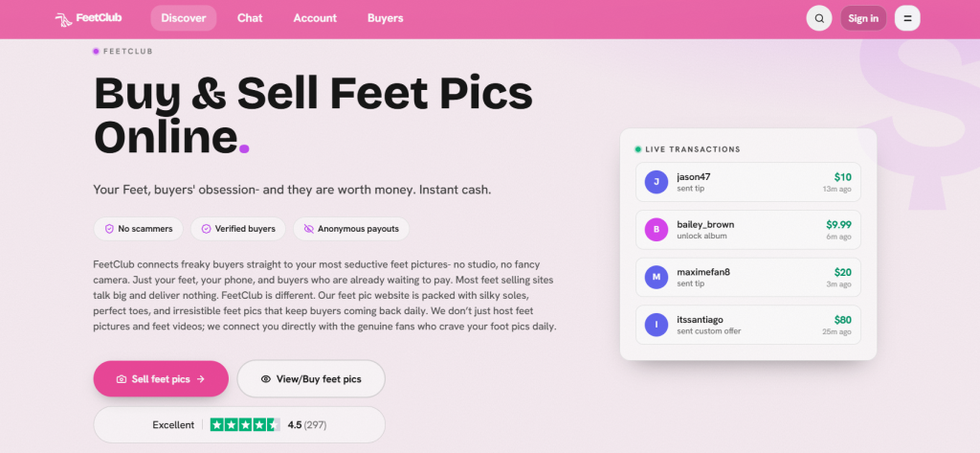The height and width of the screenshot is (453, 980).
Task: Open the Excellent 4.5 rating widget
Action: point(239,425)
